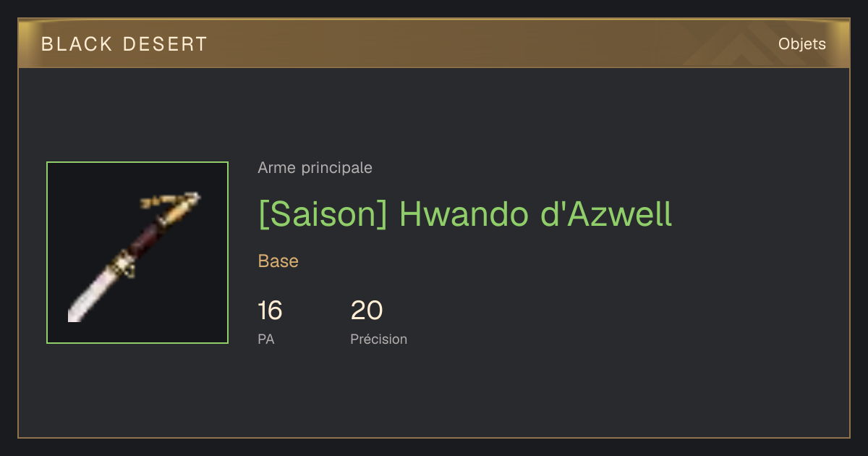This screenshot has height=456, width=868.
Task: Click the dark red hilt of the sword
Action: point(147,237)
